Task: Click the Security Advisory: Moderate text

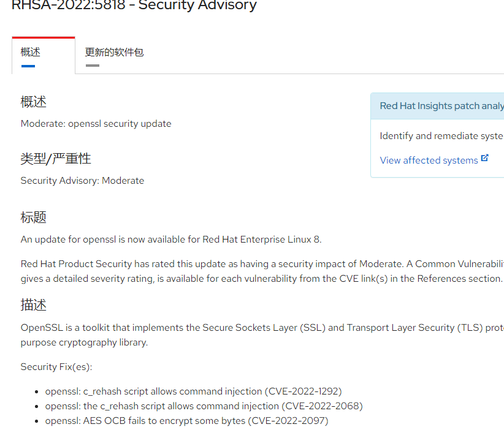Action: 82,181
